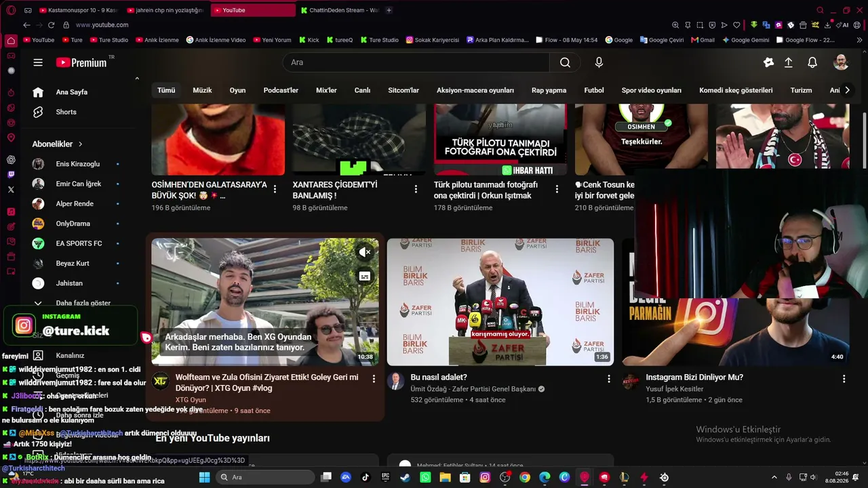Screen dimensions: 868x488
Task: Open options for XANTARES ÇİGDEMT'Yİ BANLAMIŞ video
Action: coord(416,189)
